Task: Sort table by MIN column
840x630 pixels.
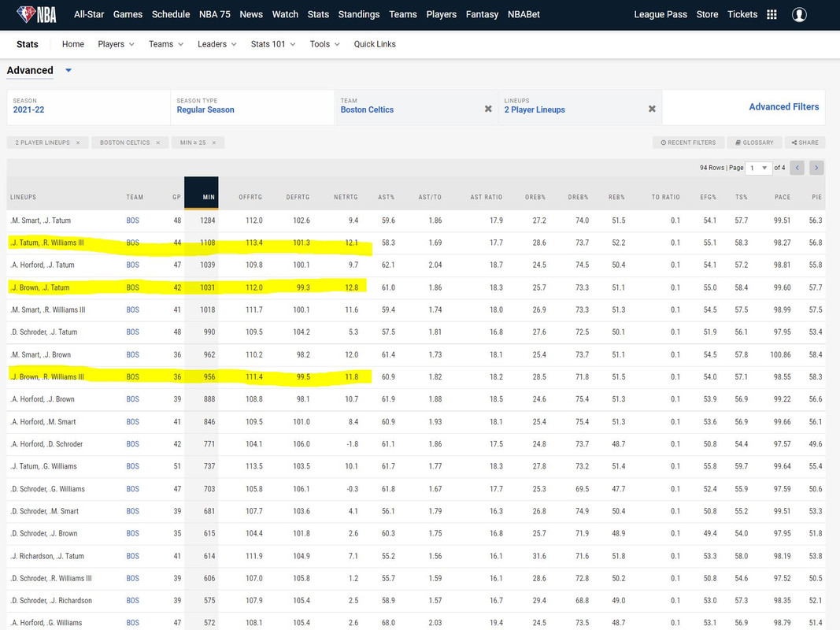Action: tap(202, 193)
